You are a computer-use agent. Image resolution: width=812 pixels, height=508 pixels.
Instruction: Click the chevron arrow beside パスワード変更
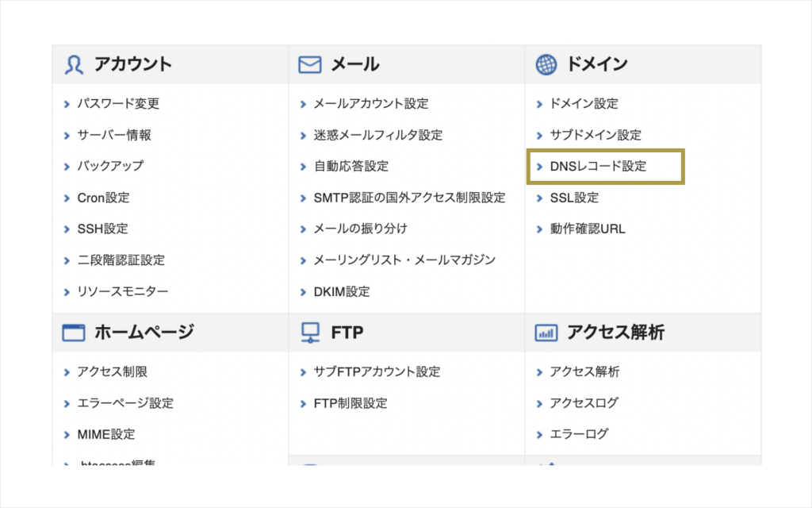click(67, 104)
